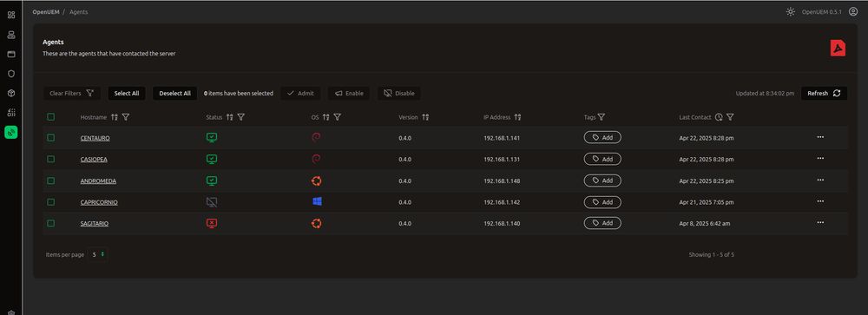Tick the checkbox for the CENTAURO agent

[51, 138]
